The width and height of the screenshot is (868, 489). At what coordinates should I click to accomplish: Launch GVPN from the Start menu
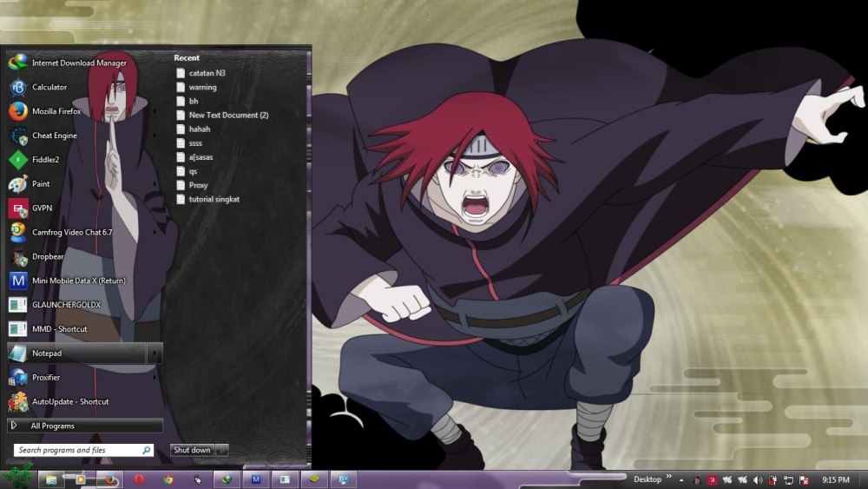[x=85, y=208]
